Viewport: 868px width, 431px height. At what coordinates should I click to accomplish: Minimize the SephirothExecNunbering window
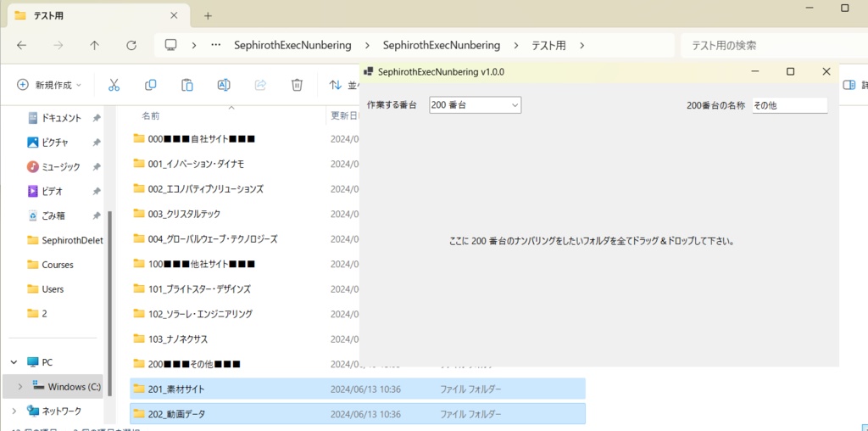755,71
